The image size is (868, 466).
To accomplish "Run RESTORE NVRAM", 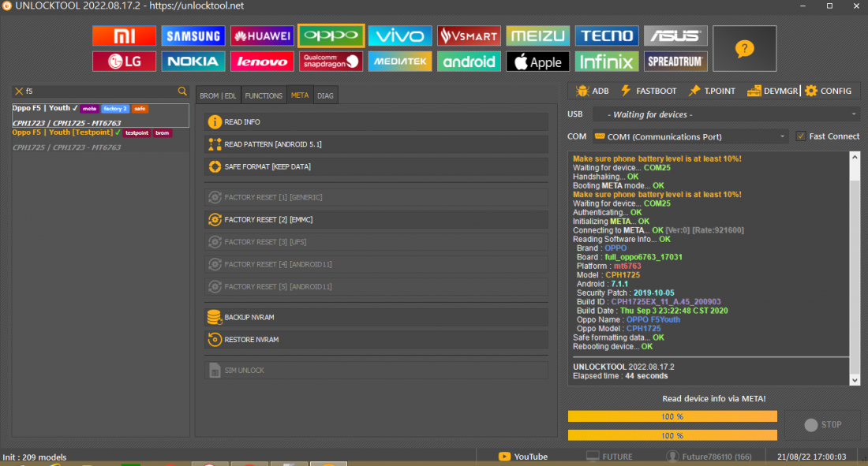I will coord(376,340).
